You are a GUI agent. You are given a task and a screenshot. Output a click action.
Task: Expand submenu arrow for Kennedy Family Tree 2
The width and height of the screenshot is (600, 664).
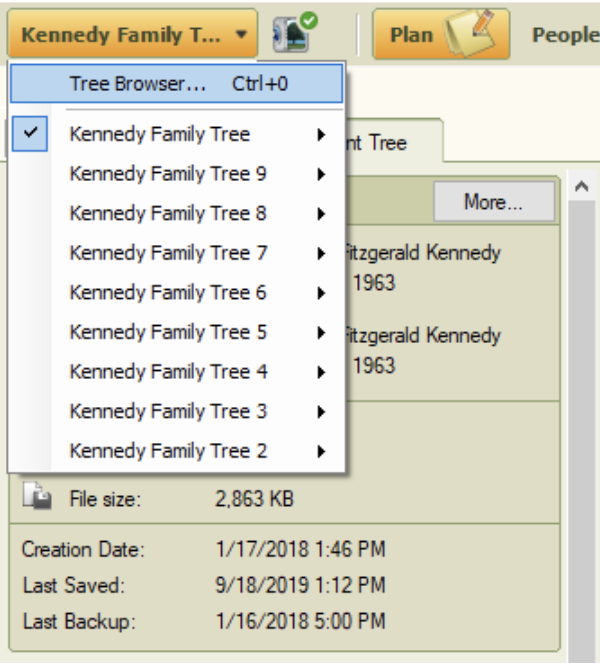[321, 451]
